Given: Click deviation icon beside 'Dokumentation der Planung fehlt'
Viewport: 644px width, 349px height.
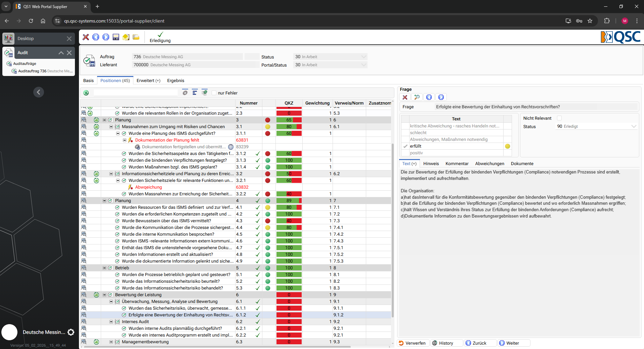Looking at the screenshot, I should point(131,140).
